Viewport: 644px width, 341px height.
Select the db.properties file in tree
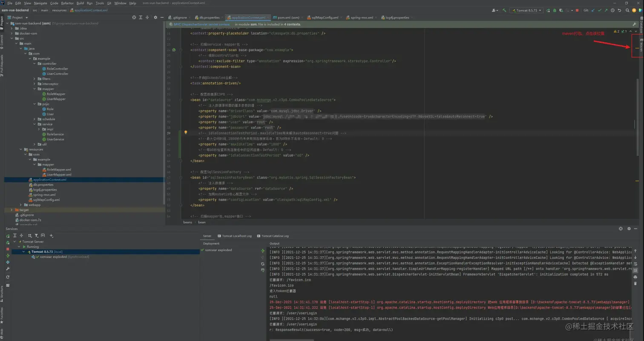[43, 185]
